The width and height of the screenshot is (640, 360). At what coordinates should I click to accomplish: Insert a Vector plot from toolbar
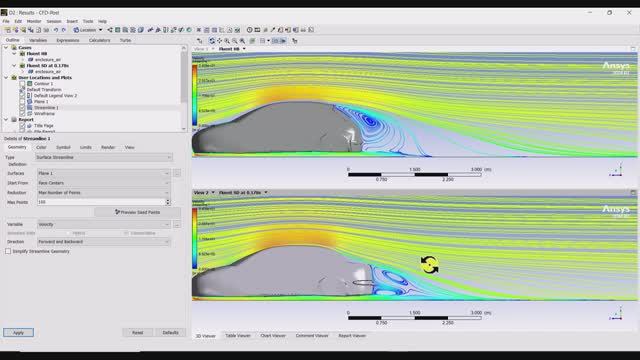[110, 30]
